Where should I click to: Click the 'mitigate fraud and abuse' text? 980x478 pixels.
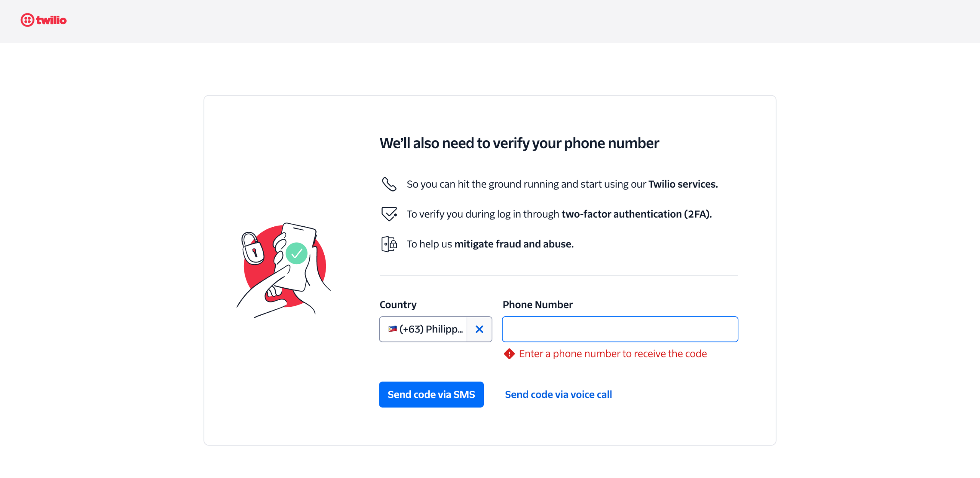[514, 244]
